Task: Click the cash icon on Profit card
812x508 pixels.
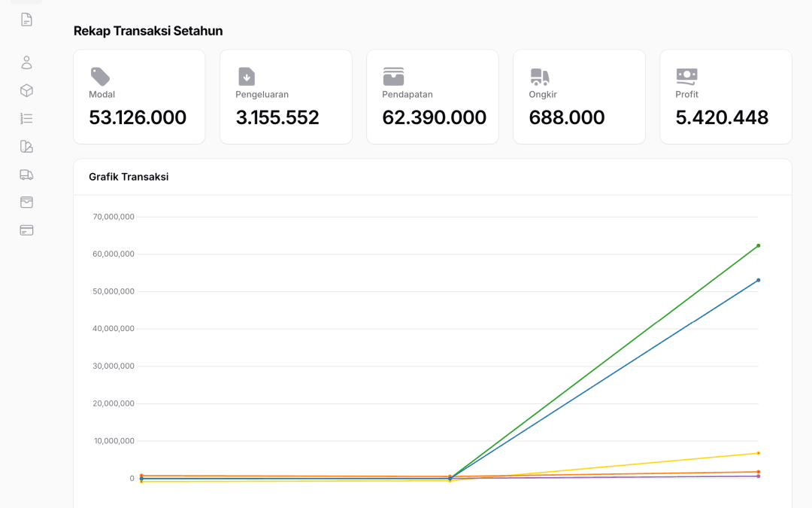Action: 686,75
